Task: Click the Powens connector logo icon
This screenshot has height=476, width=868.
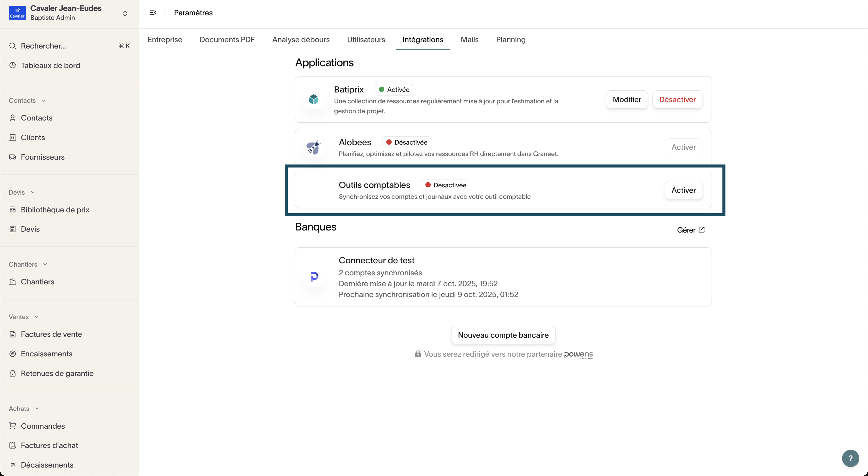Action: pyautogui.click(x=314, y=277)
